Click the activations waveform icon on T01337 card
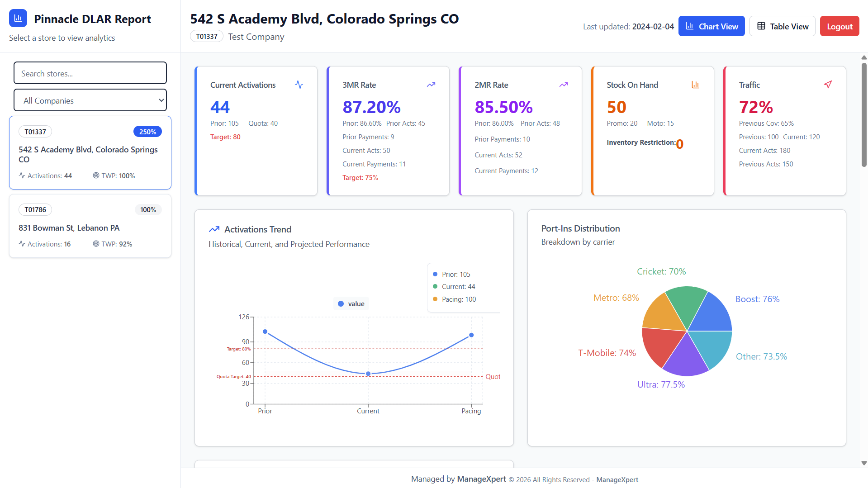Image resolution: width=868 pixels, height=488 pixels. [x=22, y=175]
